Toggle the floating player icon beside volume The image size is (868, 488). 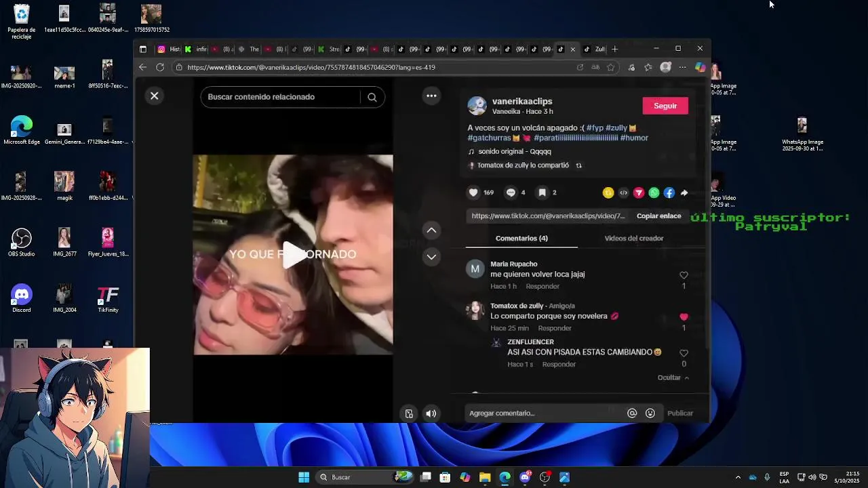click(x=409, y=413)
